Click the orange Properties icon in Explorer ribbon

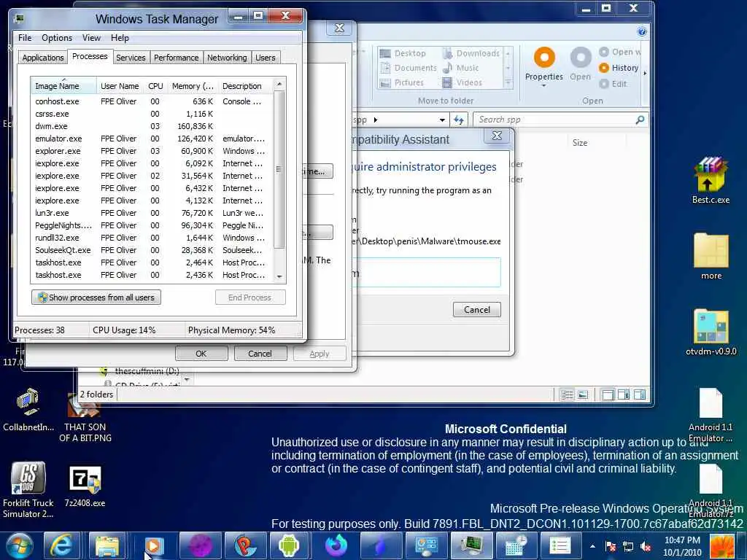coord(544,58)
